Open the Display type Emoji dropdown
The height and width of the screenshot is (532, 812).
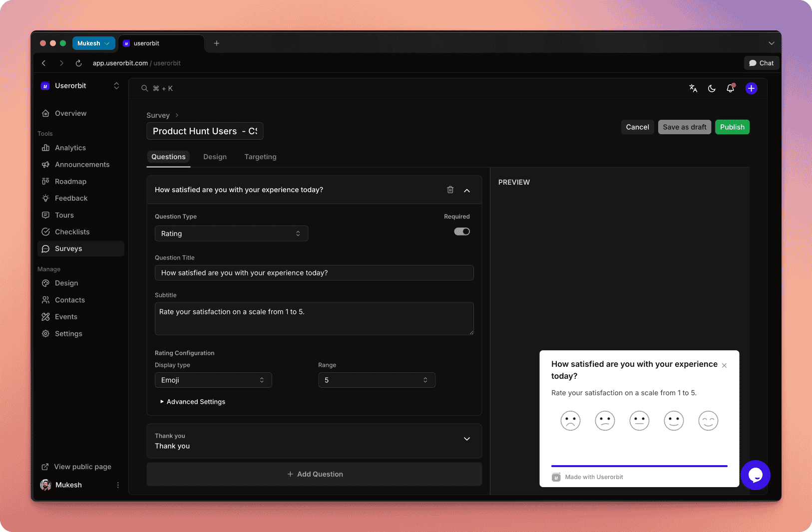click(x=213, y=380)
